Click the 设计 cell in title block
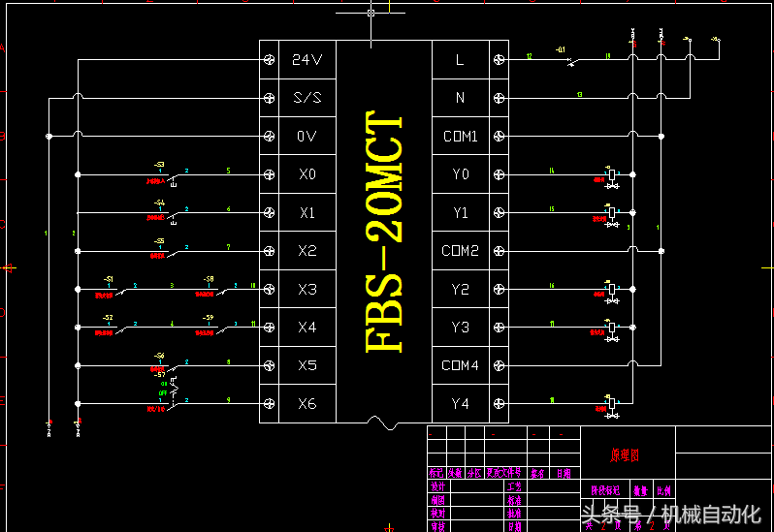Image resolution: width=774 pixels, height=532 pixels. coord(437,486)
